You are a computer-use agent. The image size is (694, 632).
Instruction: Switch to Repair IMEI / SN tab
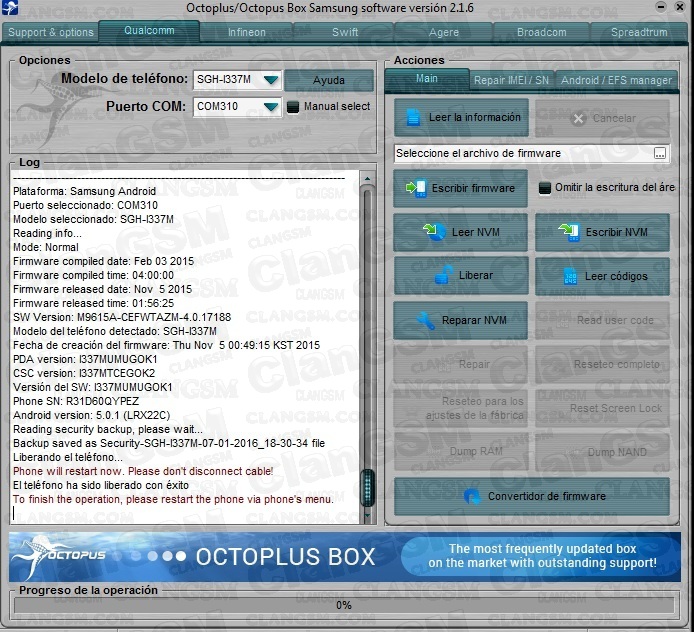click(511, 80)
